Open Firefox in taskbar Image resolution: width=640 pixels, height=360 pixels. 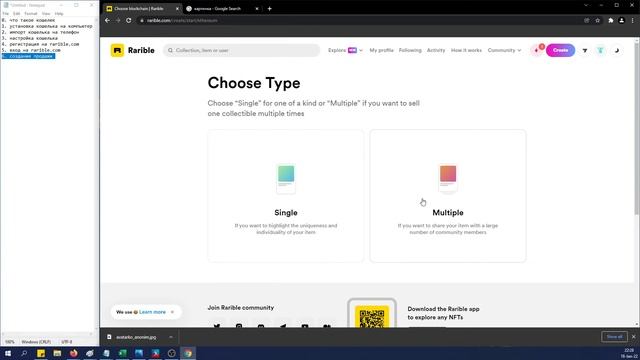point(73,353)
